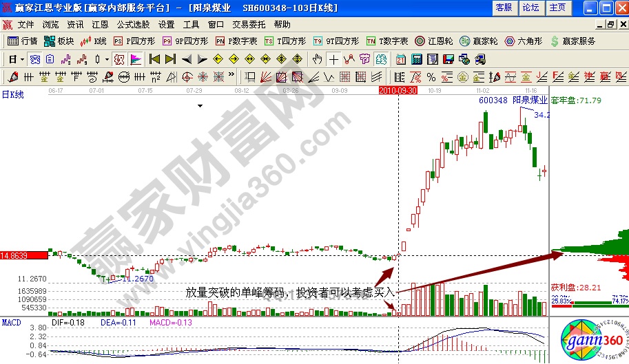Screen dimensions: 629x364
Task: Open the 赢家服务 dollar sign service
Action: coord(574,41)
